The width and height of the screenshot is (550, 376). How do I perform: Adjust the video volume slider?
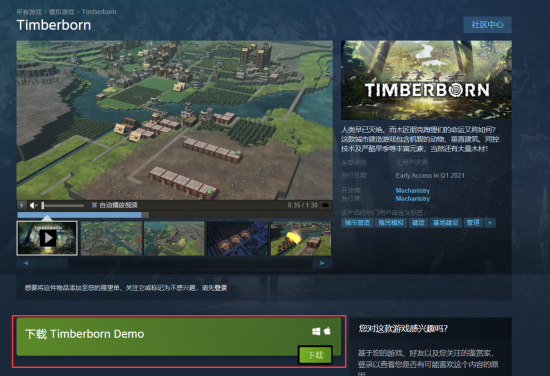point(63,205)
